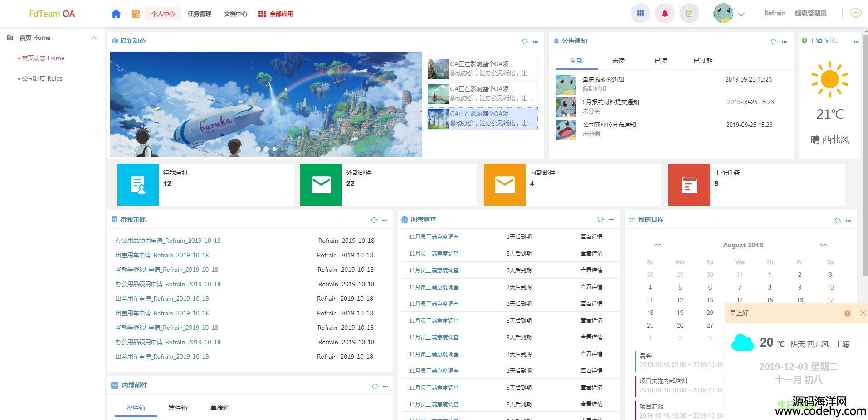Select the 未读 announcements tab
The image size is (868, 420).
click(x=619, y=61)
